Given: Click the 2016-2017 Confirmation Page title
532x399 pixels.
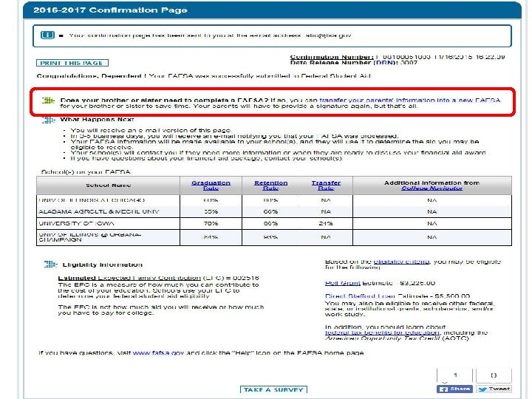Looking at the screenshot, I should (110, 10).
